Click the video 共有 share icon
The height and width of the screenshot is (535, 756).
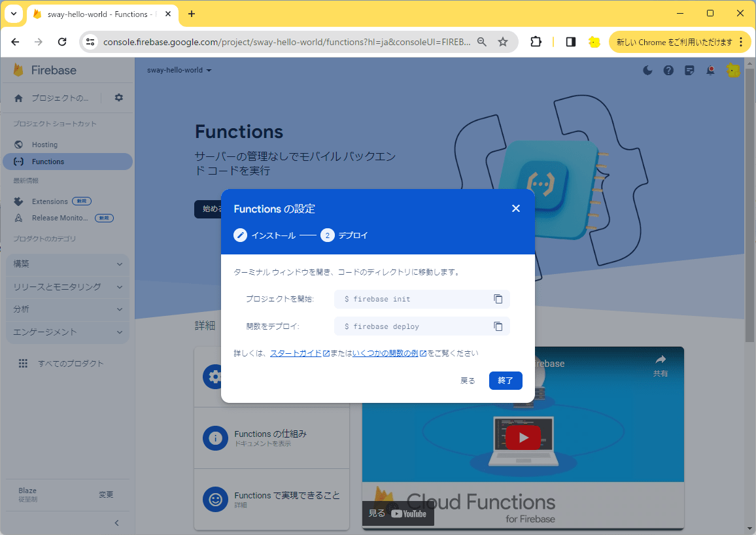pyautogui.click(x=661, y=366)
